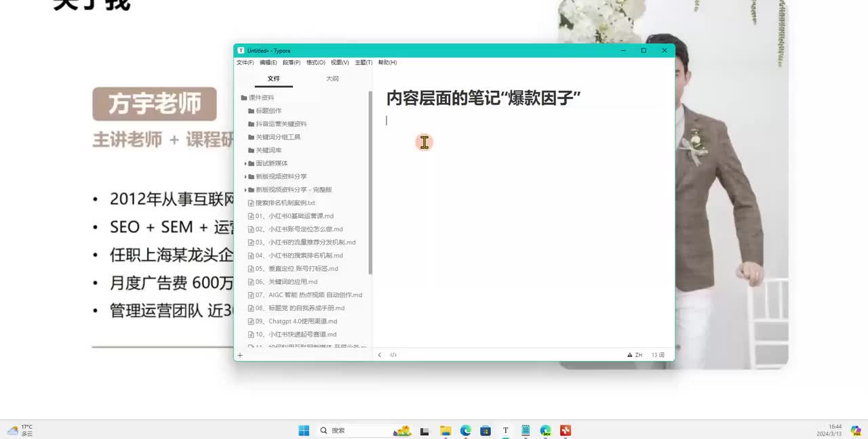Click Typora icon in taskbar

click(505, 430)
